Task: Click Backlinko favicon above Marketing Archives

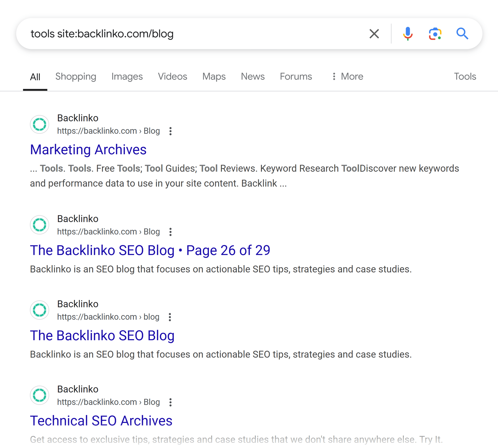Action: pyautogui.click(x=39, y=124)
